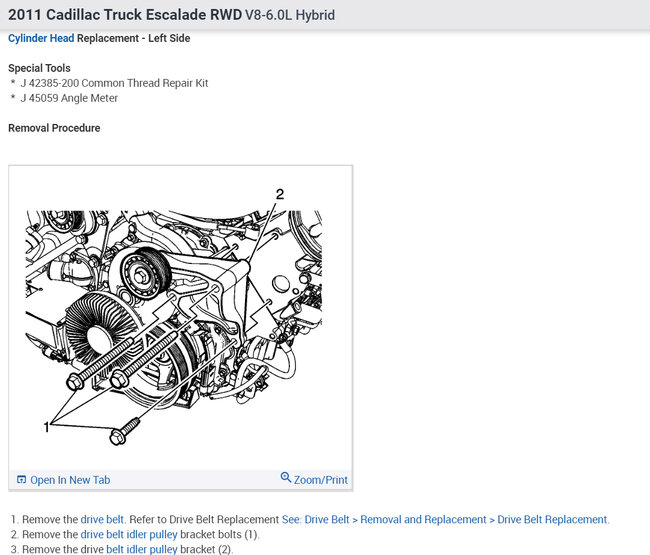Click the engine bracket diagram image
This screenshot has height=555, width=650.
pyautogui.click(x=174, y=317)
